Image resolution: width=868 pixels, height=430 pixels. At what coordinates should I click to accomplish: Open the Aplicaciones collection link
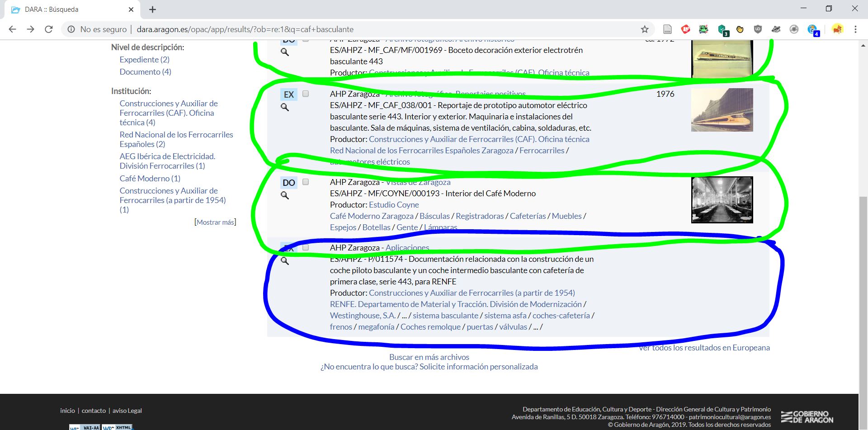(x=407, y=248)
